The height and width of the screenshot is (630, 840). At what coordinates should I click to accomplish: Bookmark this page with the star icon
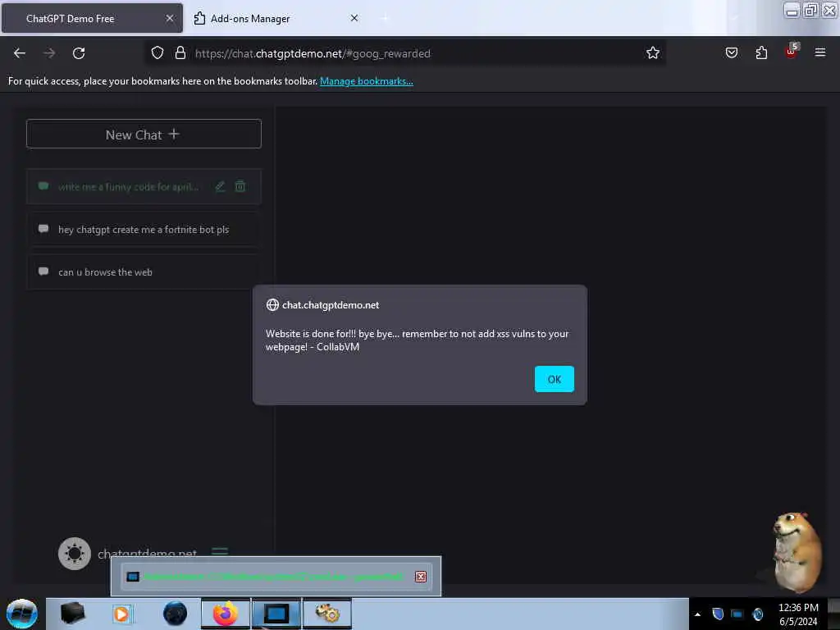click(x=652, y=53)
